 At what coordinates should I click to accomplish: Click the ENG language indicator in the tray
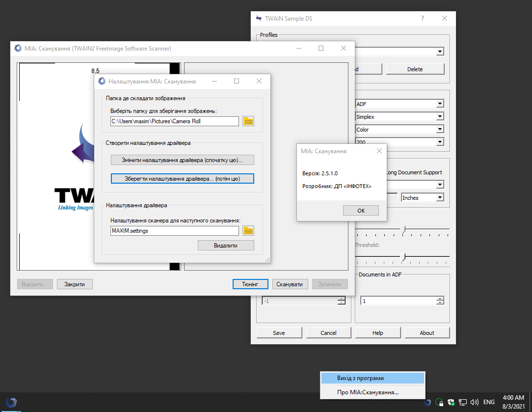(489, 402)
